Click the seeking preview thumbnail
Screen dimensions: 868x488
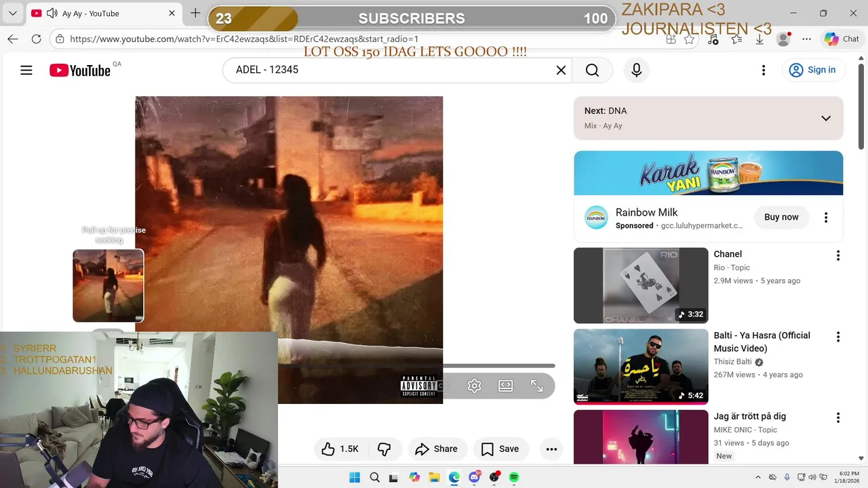108,285
